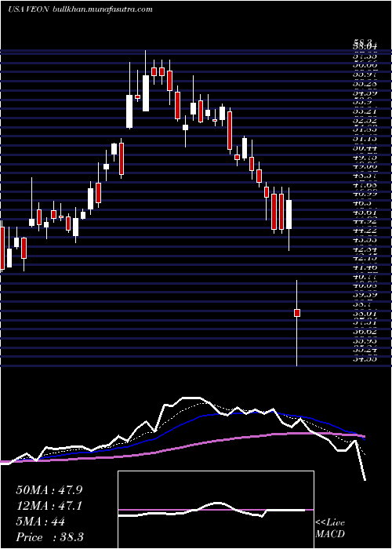The image size is (392, 549).
Task: Select the 5MA : 44 readout
Action: click(x=40, y=522)
